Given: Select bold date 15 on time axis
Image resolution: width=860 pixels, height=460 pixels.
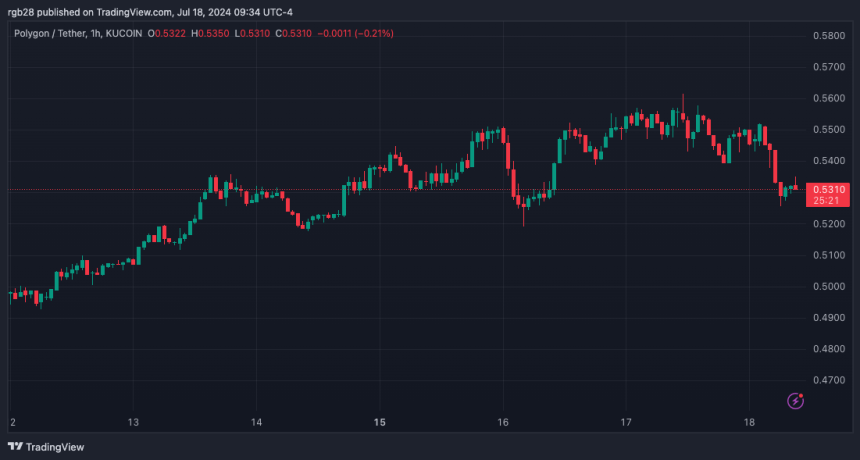Looking at the screenshot, I should (x=379, y=422).
